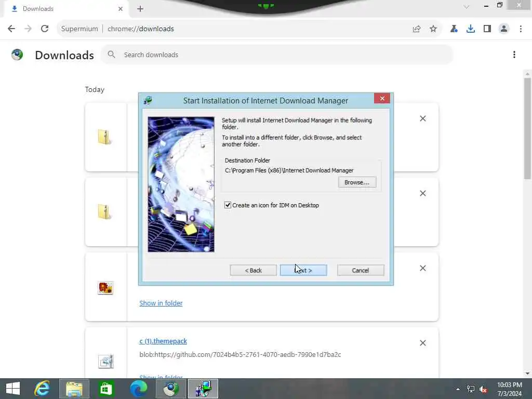Click the Today date heading
The image size is (532, 399).
tap(95, 89)
